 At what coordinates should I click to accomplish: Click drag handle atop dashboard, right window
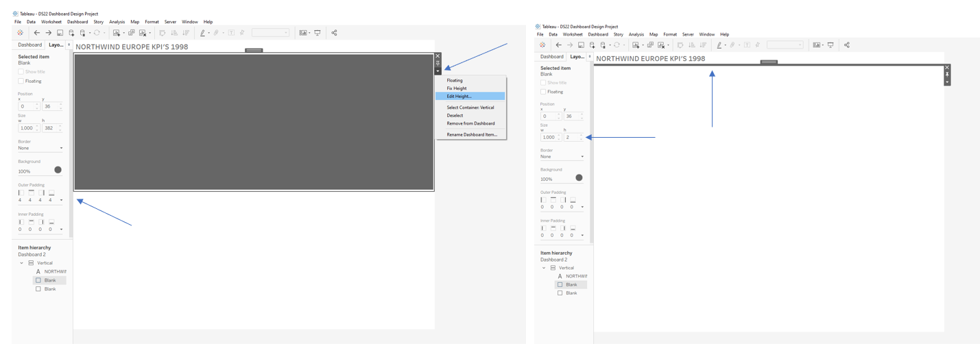[x=769, y=62]
